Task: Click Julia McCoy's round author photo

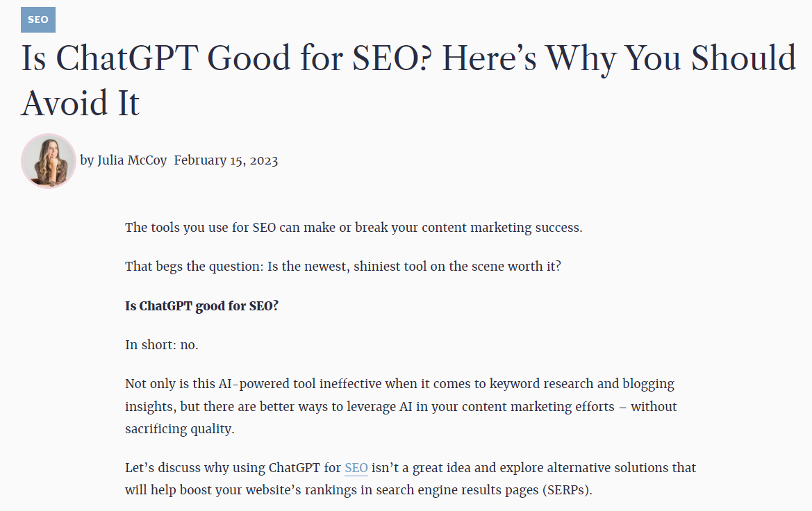Action: point(49,161)
